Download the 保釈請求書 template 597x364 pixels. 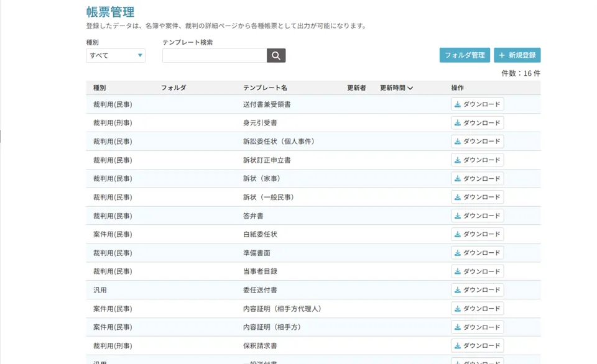[478, 346]
